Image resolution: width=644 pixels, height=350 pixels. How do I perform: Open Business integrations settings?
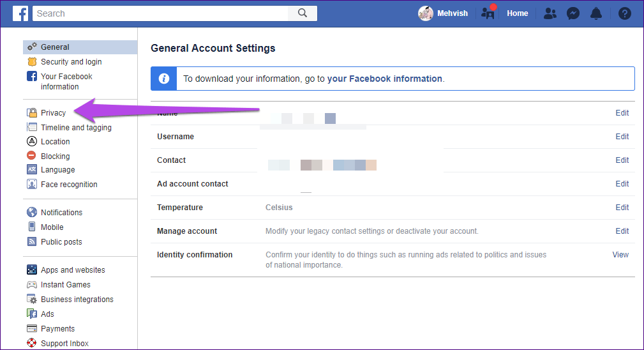coord(77,300)
